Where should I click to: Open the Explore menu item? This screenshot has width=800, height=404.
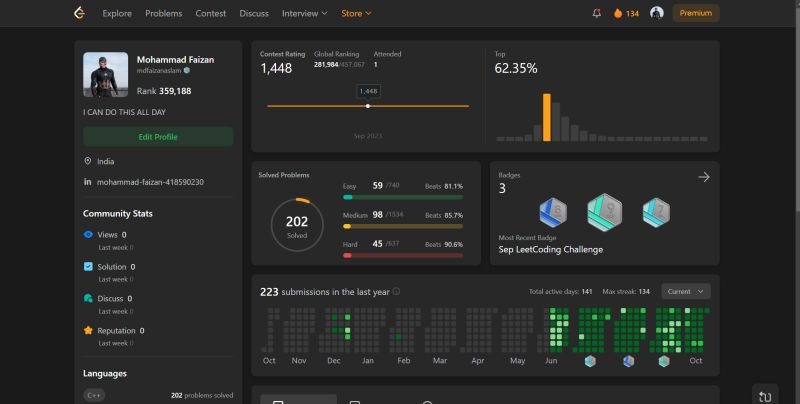[x=117, y=13]
